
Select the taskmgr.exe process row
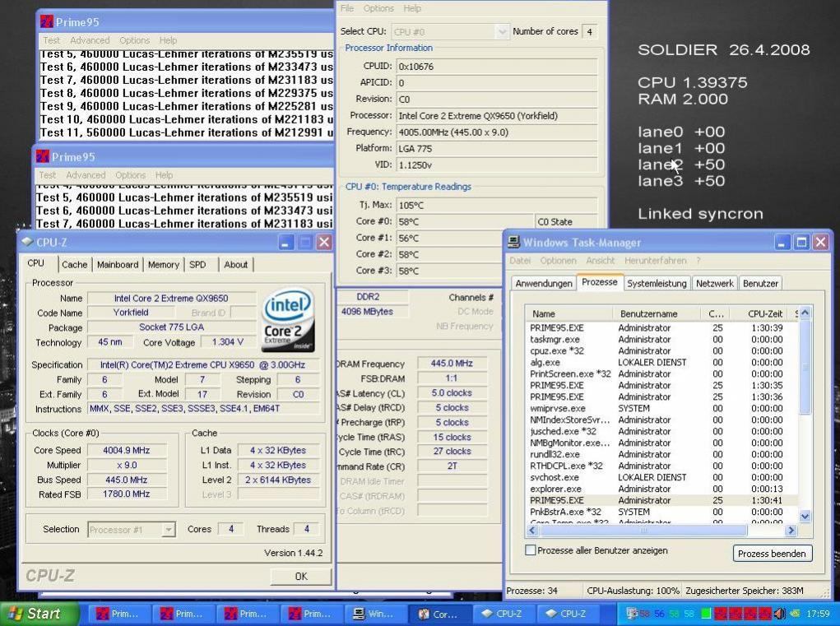tap(663, 340)
